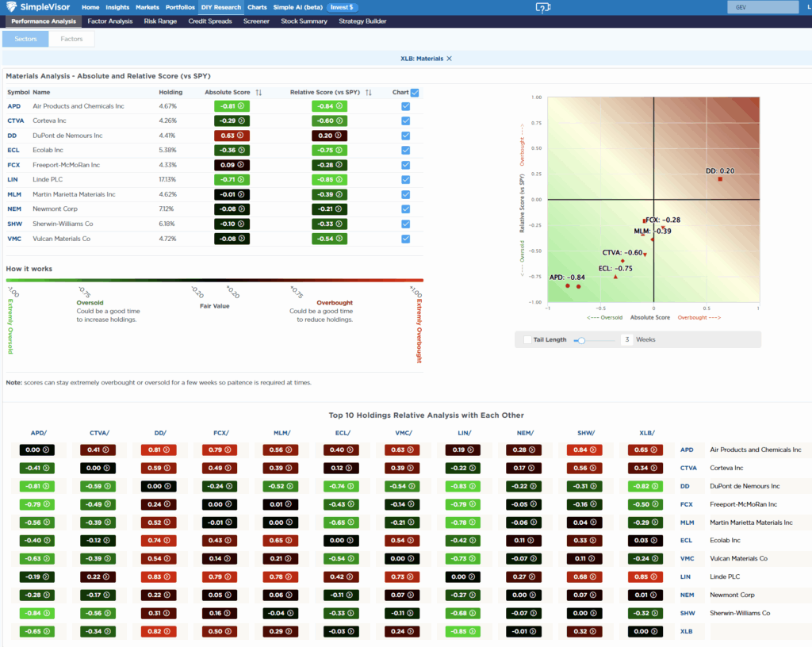Uncheck the Chart checkbox for Corteva Inc
Image resolution: width=812 pixels, height=647 pixels.
[405, 121]
